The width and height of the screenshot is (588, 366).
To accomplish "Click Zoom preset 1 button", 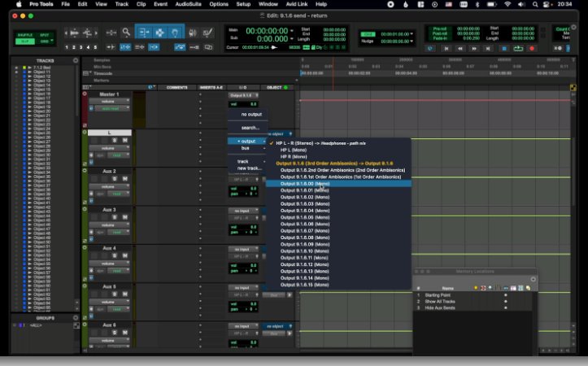I will point(67,47).
